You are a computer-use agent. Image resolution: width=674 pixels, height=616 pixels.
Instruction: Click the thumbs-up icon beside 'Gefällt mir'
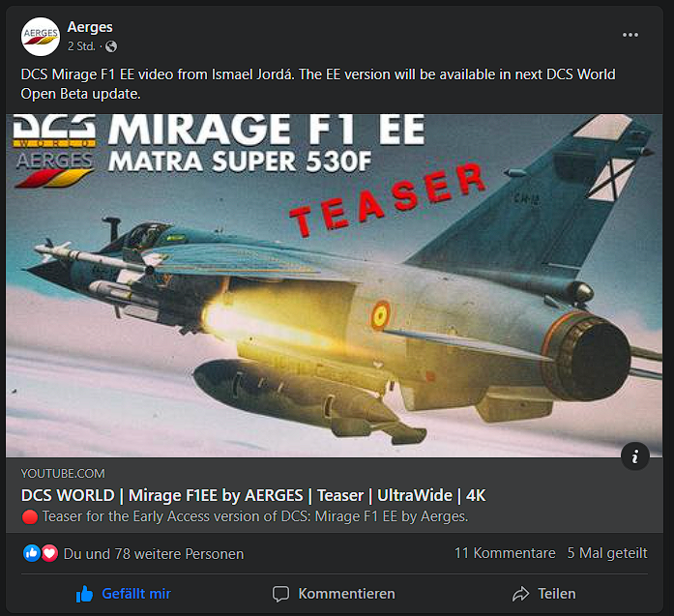[84, 594]
